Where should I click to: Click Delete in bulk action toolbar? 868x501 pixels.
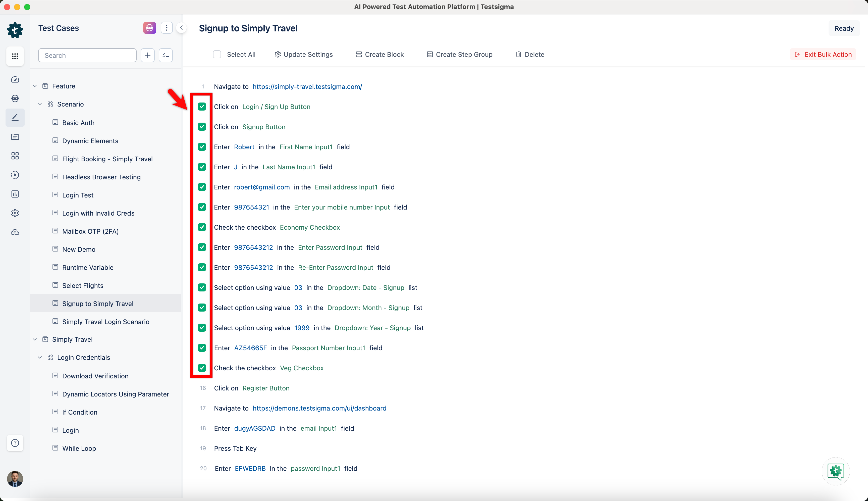click(x=530, y=54)
